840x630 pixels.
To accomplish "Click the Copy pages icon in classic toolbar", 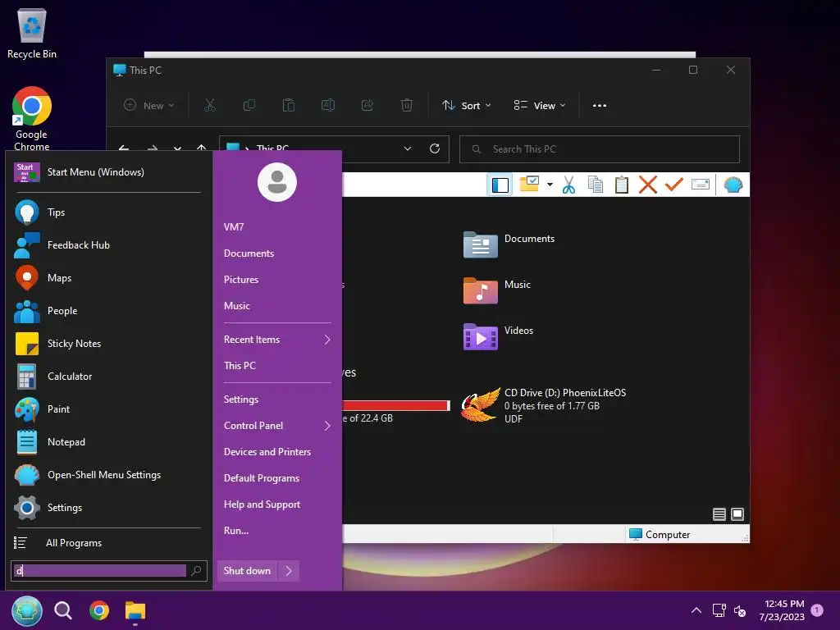I will [x=596, y=185].
